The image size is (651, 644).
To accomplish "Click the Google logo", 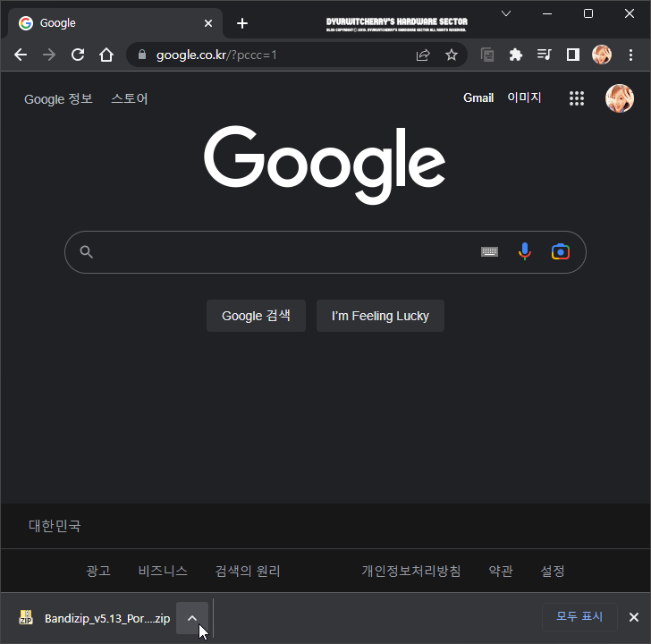I will point(325,165).
